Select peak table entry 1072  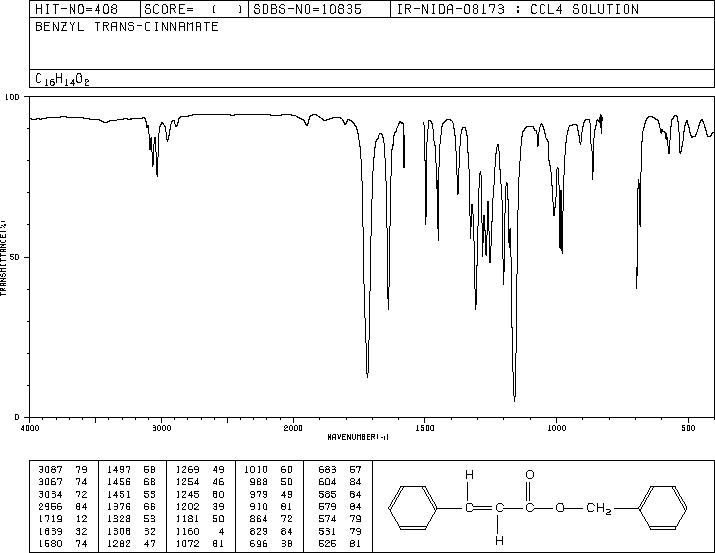[x=187, y=543]
